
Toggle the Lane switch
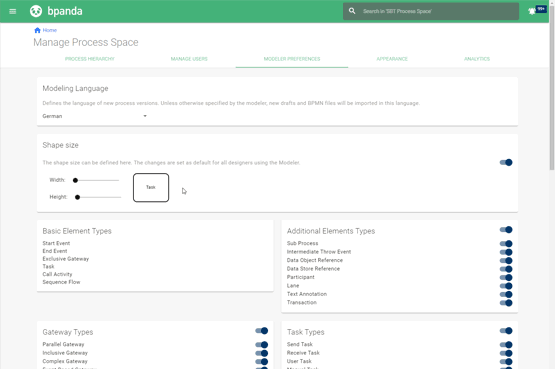pos(506,286)
